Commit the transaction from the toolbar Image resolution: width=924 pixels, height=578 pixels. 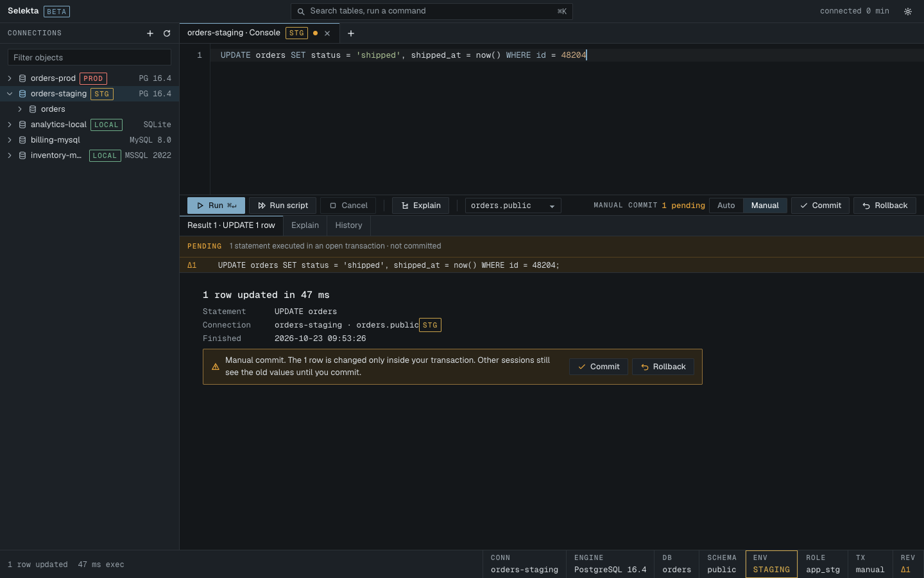pyautogui.click(x=821, y=206)
